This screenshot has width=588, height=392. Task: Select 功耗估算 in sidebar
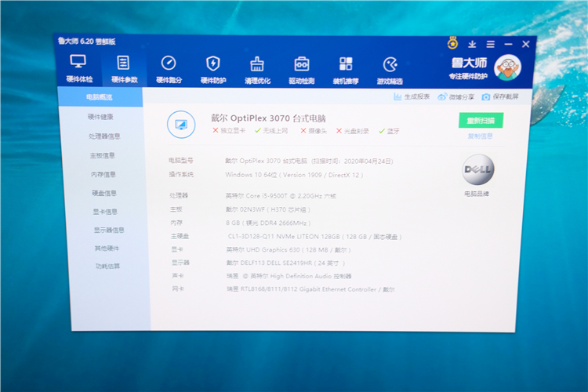(107, 266)
